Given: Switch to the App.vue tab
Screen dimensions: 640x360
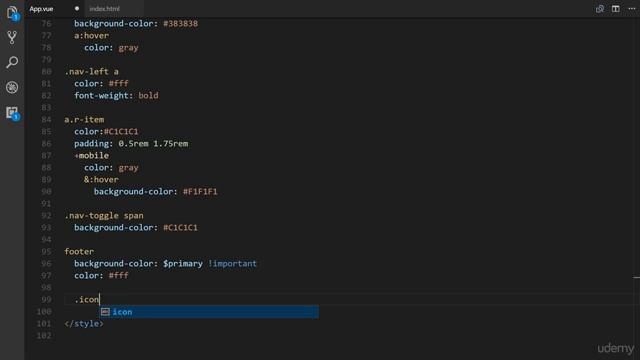Looking at the screenshot, I should pyautogui.click(x=41, y=9).
